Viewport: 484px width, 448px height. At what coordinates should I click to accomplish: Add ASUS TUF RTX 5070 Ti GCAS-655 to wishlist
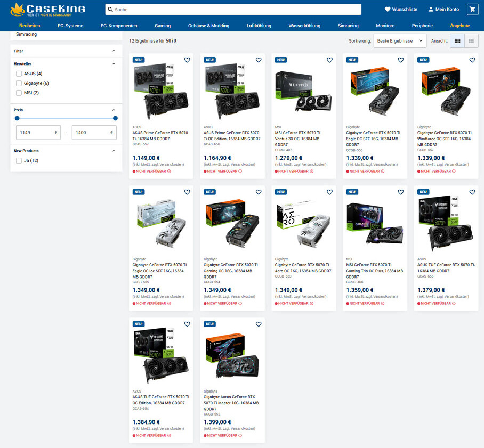pos(472,192)
